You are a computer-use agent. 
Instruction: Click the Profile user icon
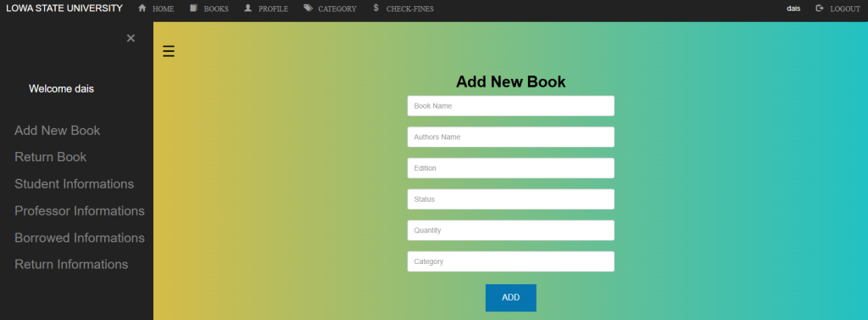248,8
